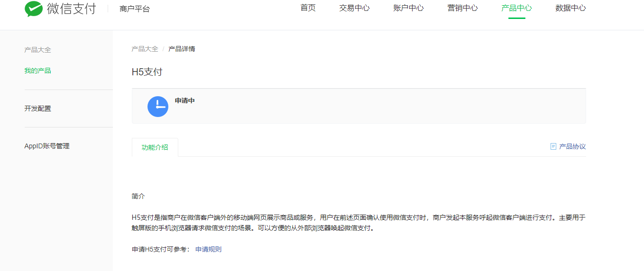Click the 申请中 status text
This screenshot has width=644, height=271.
(185, 100)
